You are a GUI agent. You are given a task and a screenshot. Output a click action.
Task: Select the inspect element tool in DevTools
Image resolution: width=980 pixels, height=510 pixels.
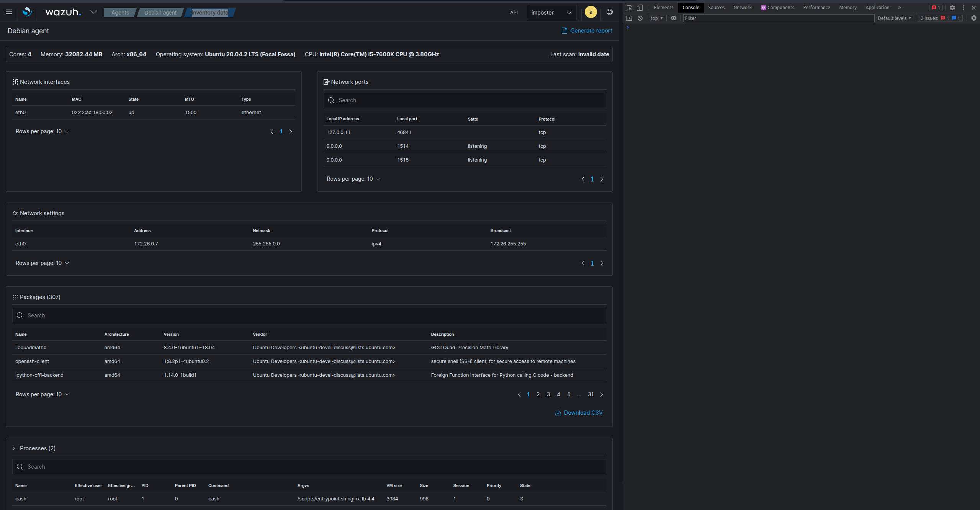[629, 7]
